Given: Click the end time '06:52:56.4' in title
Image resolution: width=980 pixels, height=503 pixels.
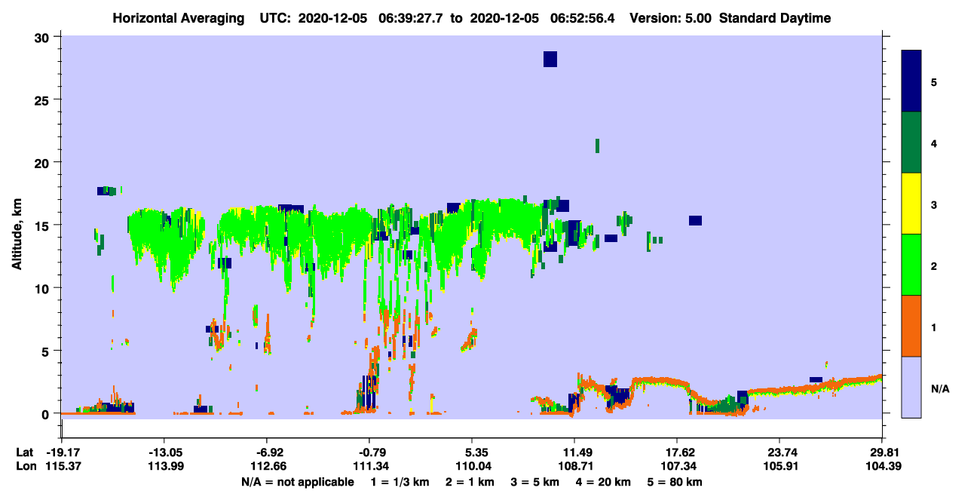Looking at the screenshot, I should click(583, 18).
